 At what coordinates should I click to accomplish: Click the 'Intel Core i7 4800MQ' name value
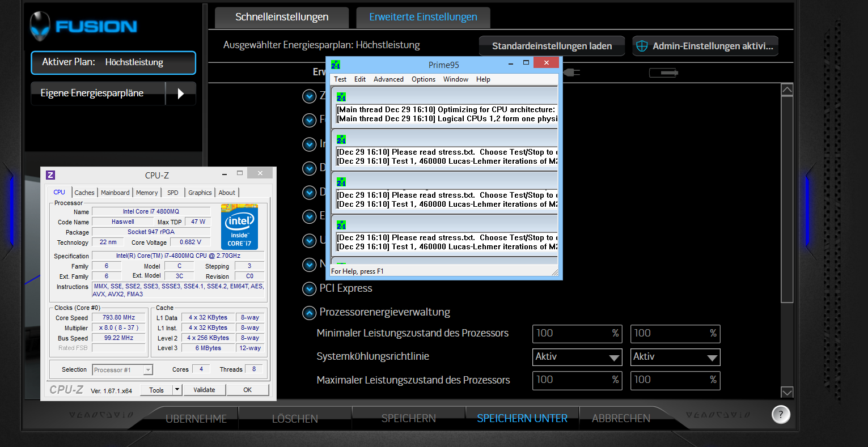151,211
